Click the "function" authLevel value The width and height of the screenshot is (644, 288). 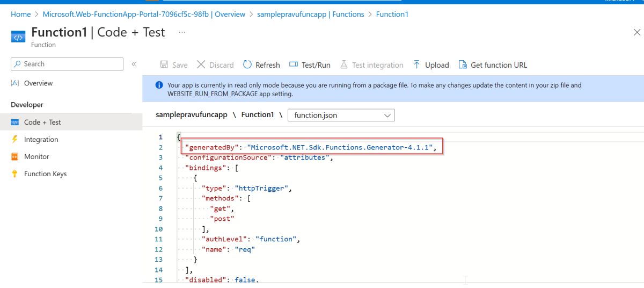pos(276,239)
